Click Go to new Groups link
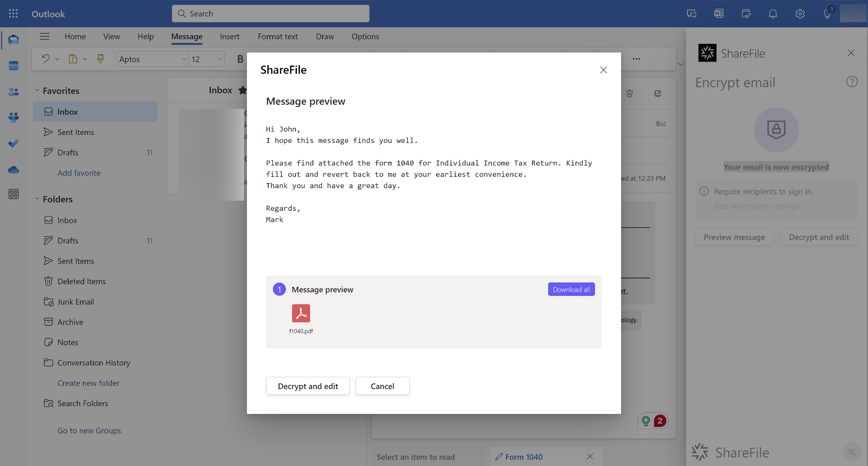The width and height of the screenshot is (868, 466). click(x=89, y=430)
